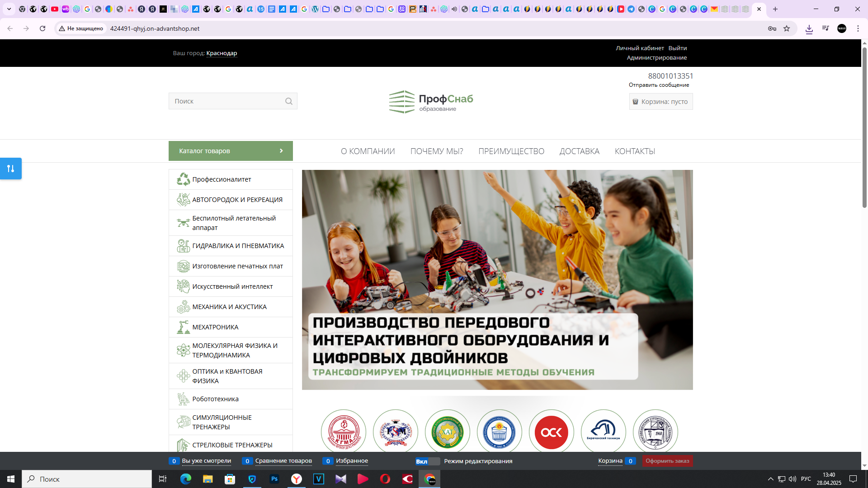The width and height of the screenshot is (868, 488).
Task: Click the ГИДРАВЛИКА И ПНЕВМАТИКА category icon
Action: coord(183,246)
